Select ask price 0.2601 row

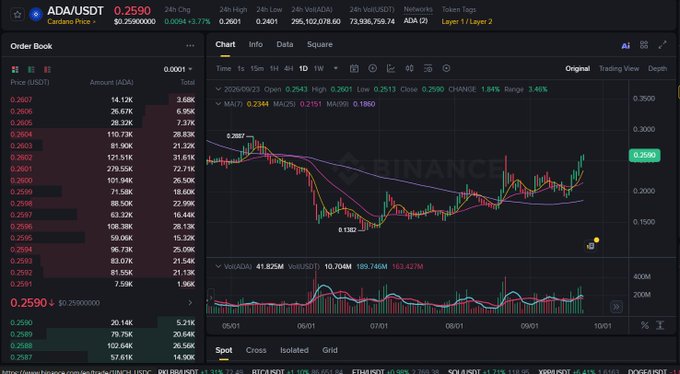[x=103, y=169]
